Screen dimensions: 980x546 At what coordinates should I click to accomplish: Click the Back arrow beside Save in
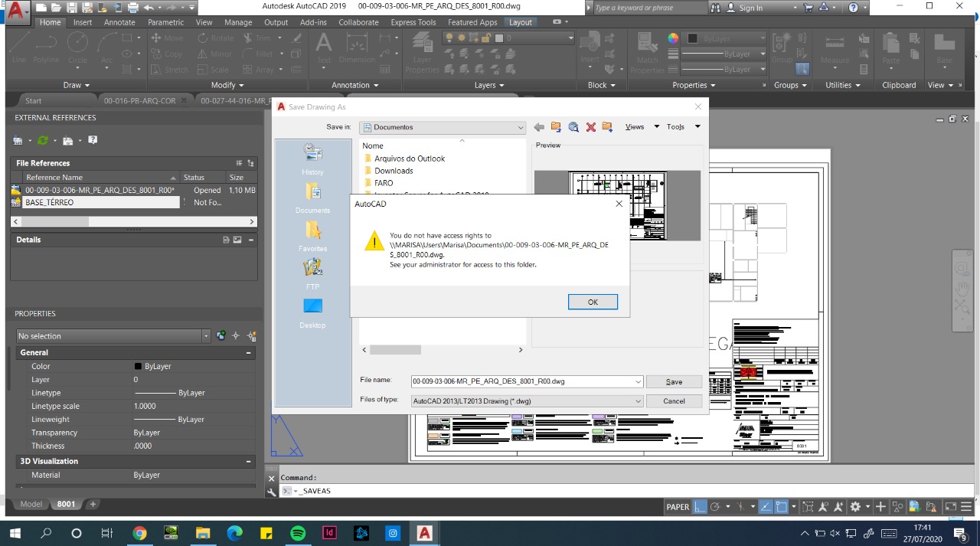tap(539, 127)
